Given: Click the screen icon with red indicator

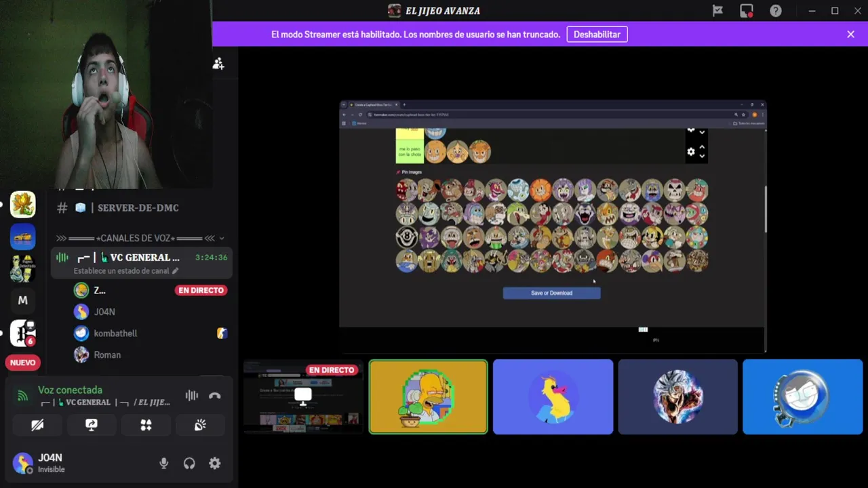Looking at the screenshot, I should (x=747, y=11).
